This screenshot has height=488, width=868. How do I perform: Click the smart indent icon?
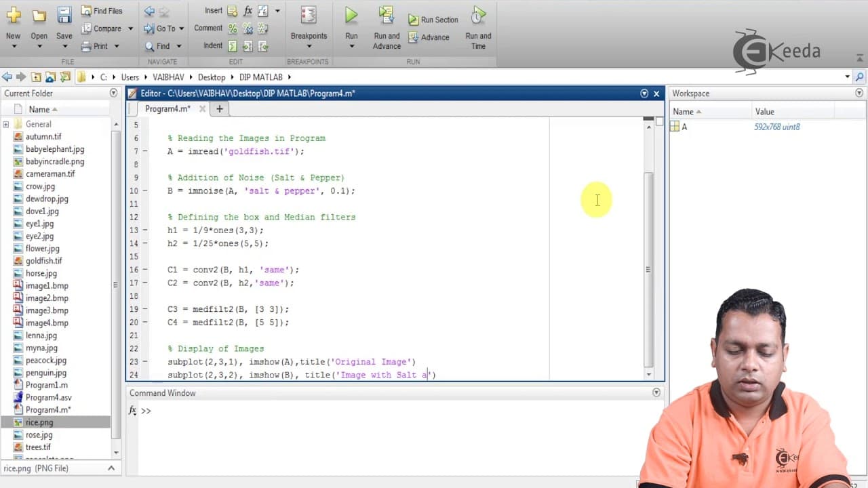[x=233, y=46]
